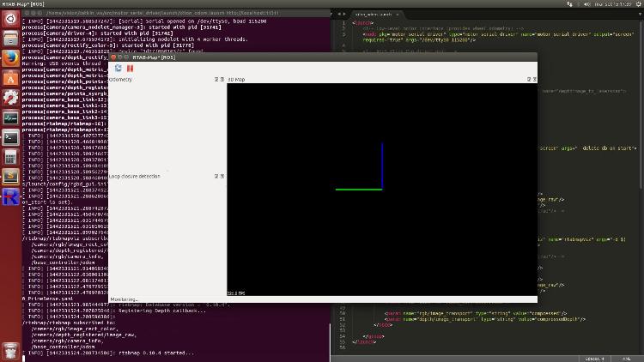Close the Loop closure detection panel
This screenshot has width=644, height=362.
pyautogui.click(x=222, y=176)
